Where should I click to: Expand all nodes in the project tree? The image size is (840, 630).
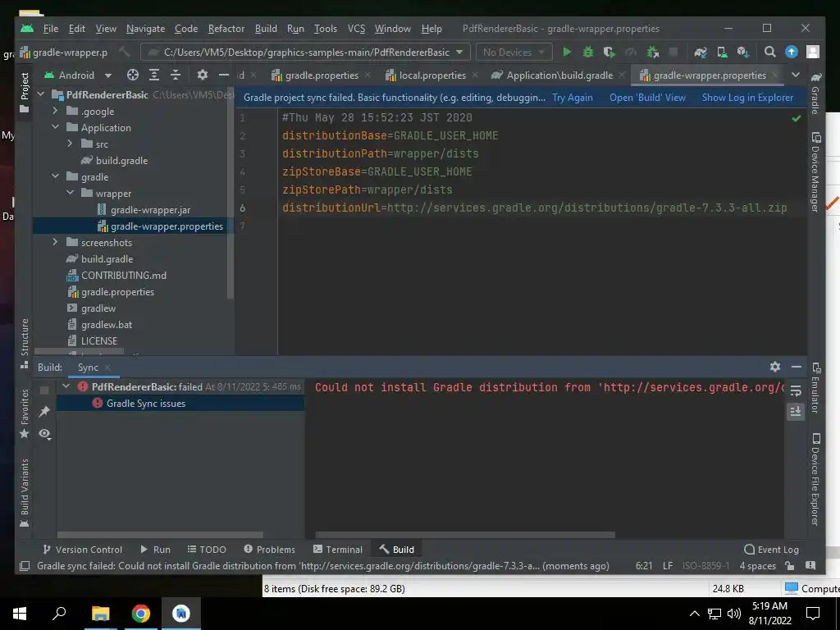click(153, 75)
